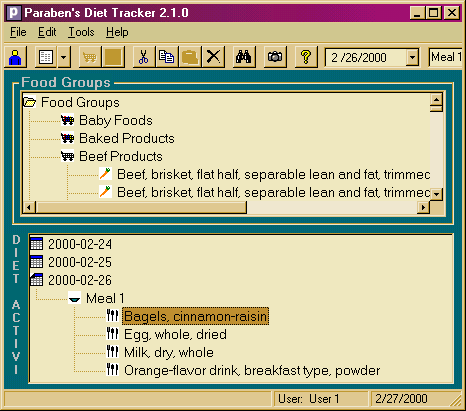Click the yellow question mark help icon
The image size is (466, 411).
point(306,57)
